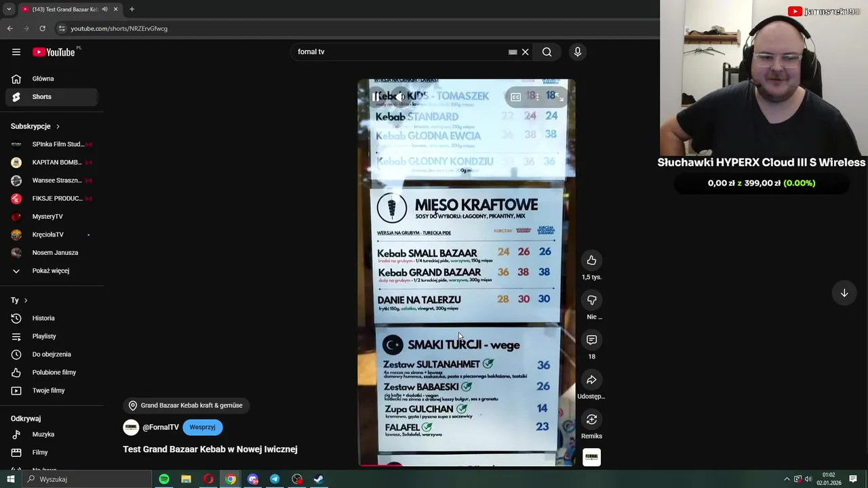Expand the short to fullscreen
Image resolution: width=868 pixels, height=488 pixels.
pos(559,97)
